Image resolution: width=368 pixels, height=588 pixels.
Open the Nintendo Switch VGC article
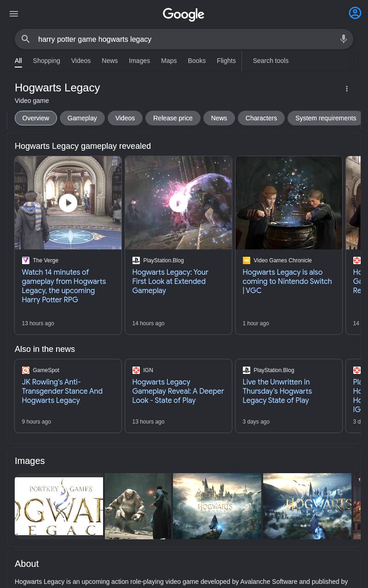coord(287,281)
